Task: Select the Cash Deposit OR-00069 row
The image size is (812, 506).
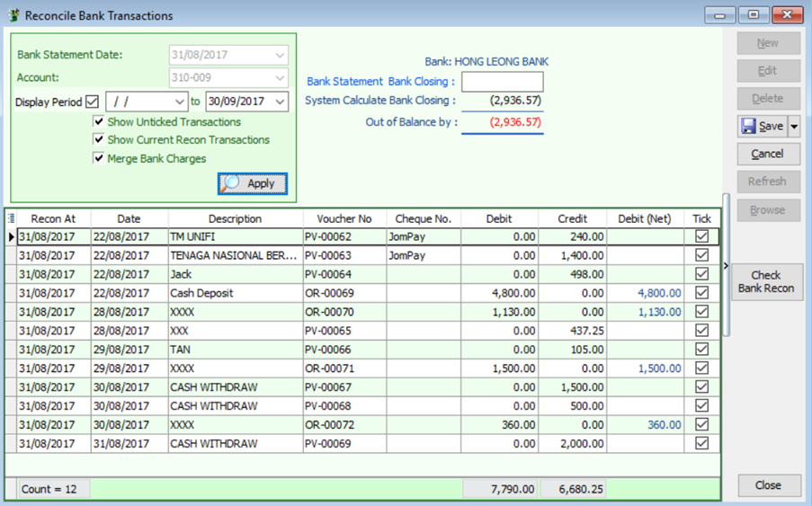Action: [x=234, y=293]
